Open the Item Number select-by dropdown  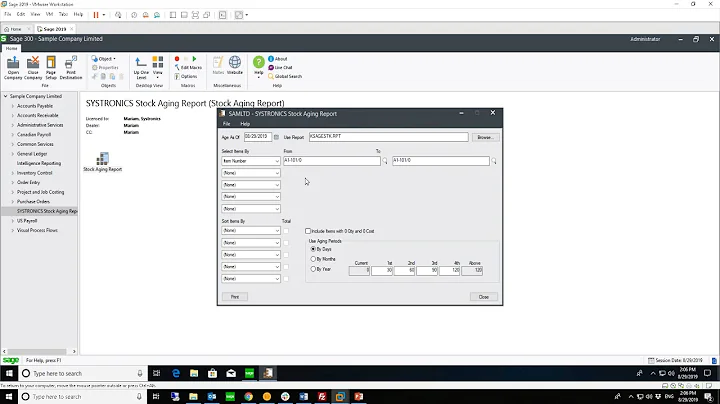[251, 161]
